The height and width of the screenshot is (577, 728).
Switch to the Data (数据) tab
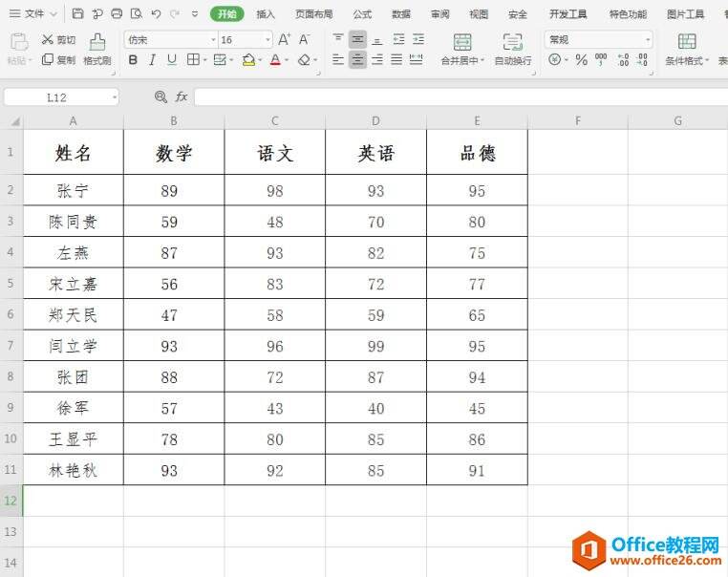(x=401, y=14)
